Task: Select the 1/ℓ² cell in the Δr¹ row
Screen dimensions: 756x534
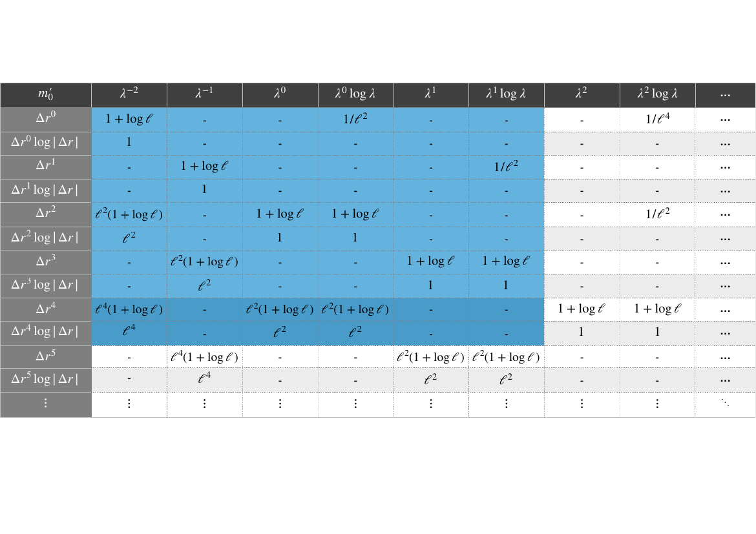Action: click(x=507, y=167)
